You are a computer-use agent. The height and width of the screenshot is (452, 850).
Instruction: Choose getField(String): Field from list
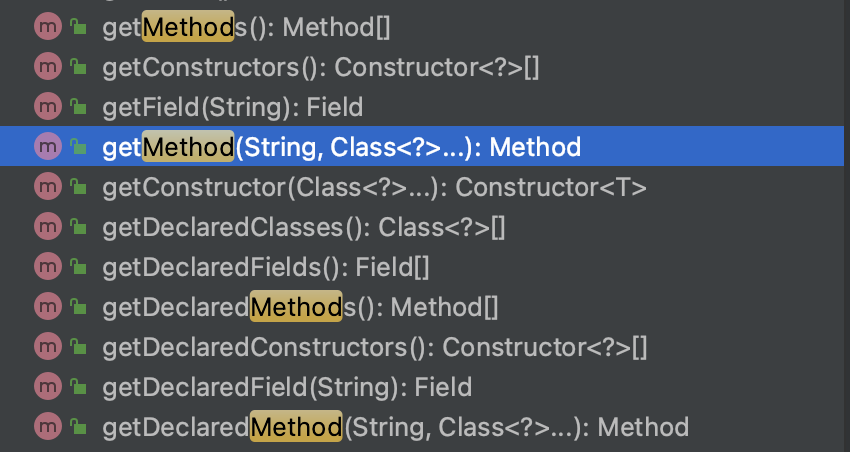(x=232, y=107)
